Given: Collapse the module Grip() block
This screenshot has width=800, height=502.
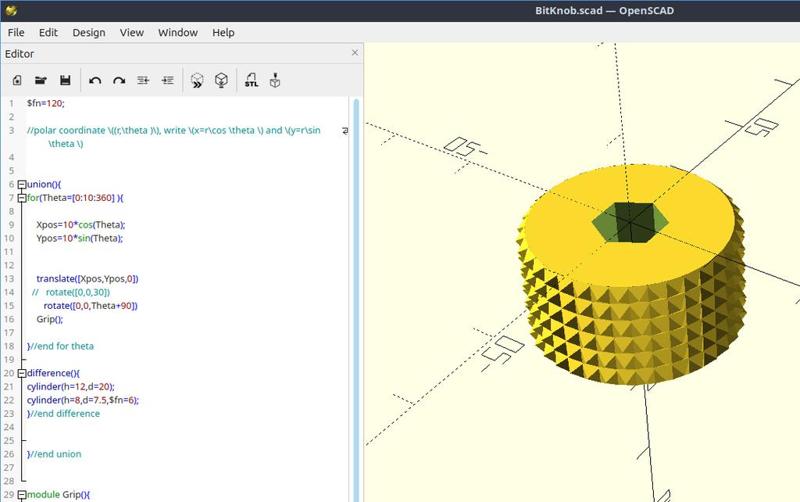Looking at the screenshot, I should (x=22, y=495).
